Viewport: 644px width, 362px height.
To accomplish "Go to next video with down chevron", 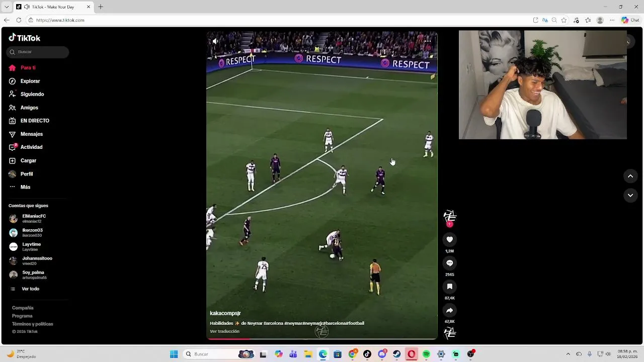I will click(630, 195).
